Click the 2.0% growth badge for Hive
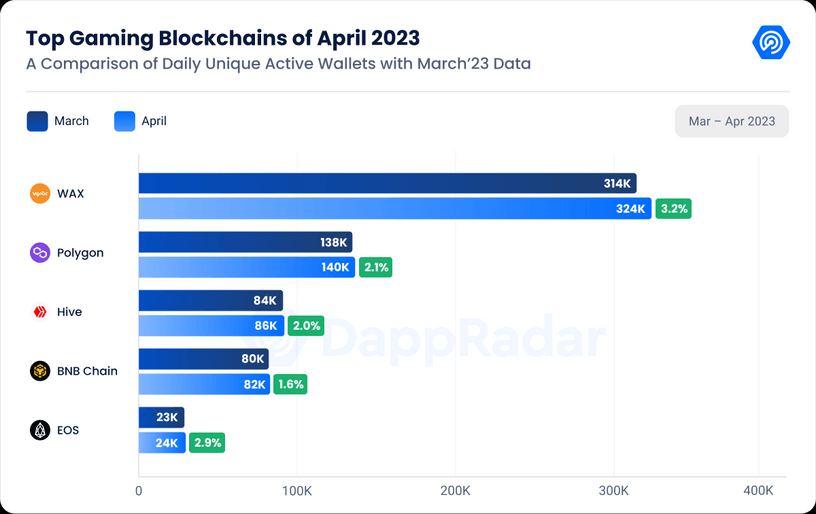The width and height of the screenshot is (816, 514). (x=306, y=326)
